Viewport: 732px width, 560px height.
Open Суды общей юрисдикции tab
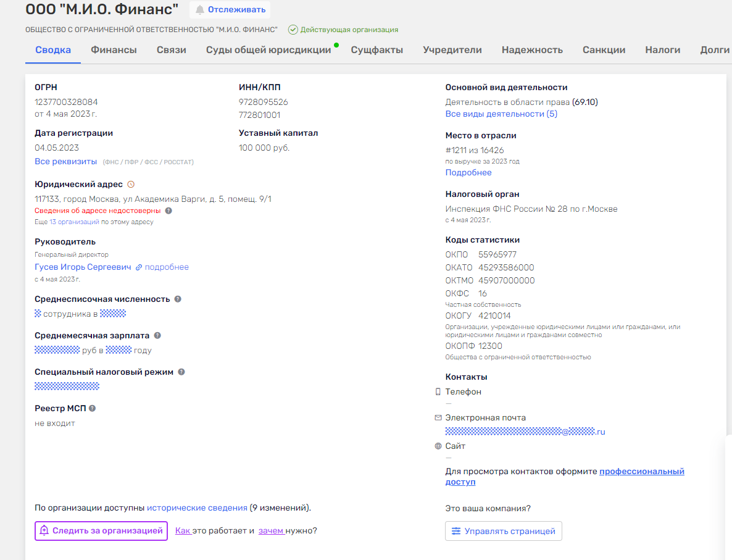(268, 50)
